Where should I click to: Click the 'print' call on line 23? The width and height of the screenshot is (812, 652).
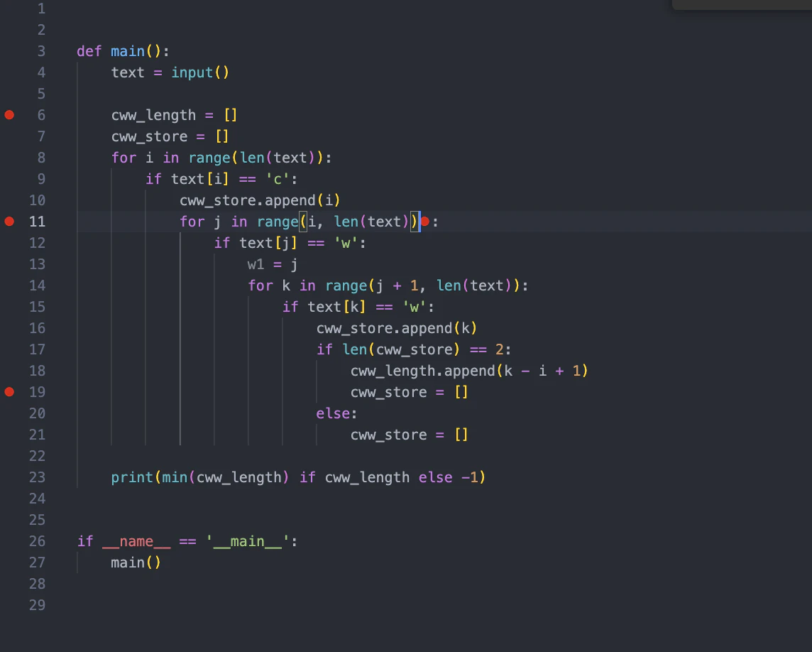coord(132,477)
